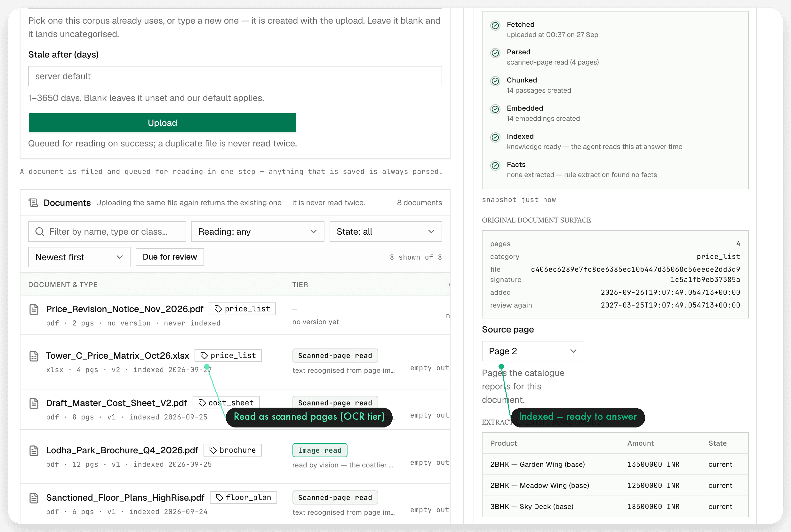
Task: Click the 2BHK — Garden Wing (base) row
Action: coord(615,465)
